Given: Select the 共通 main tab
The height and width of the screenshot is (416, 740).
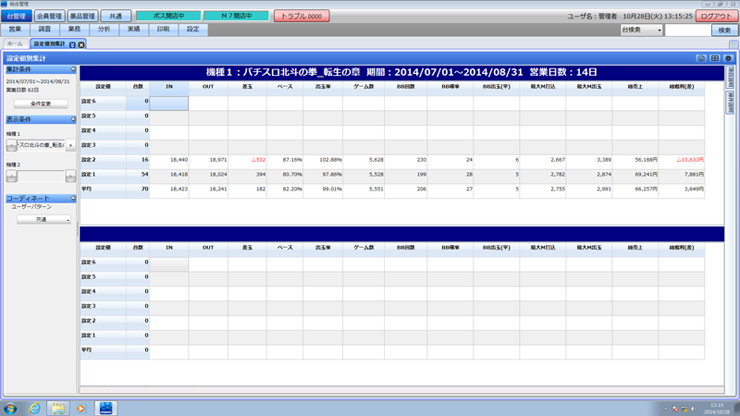Looking at the screenshot, I should tap(116, 16).
